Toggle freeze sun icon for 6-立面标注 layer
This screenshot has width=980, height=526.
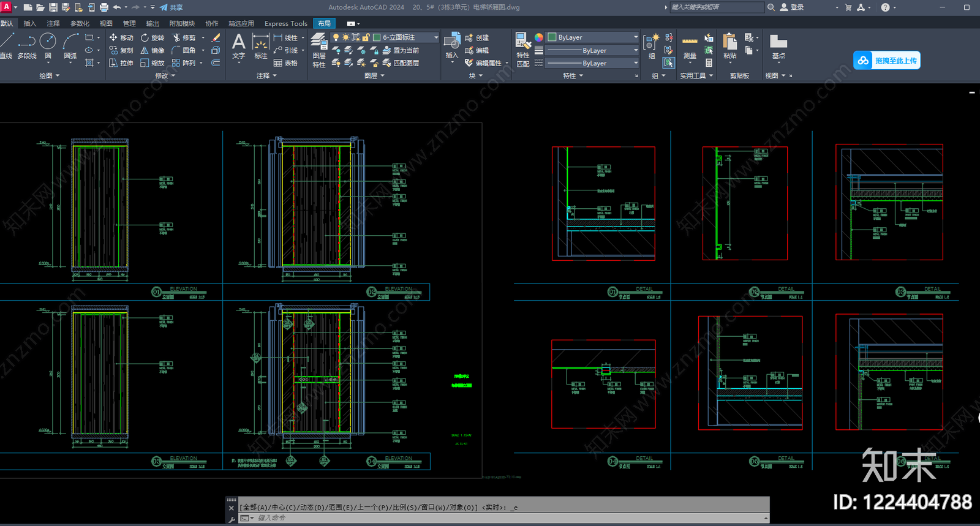[345, 37]
